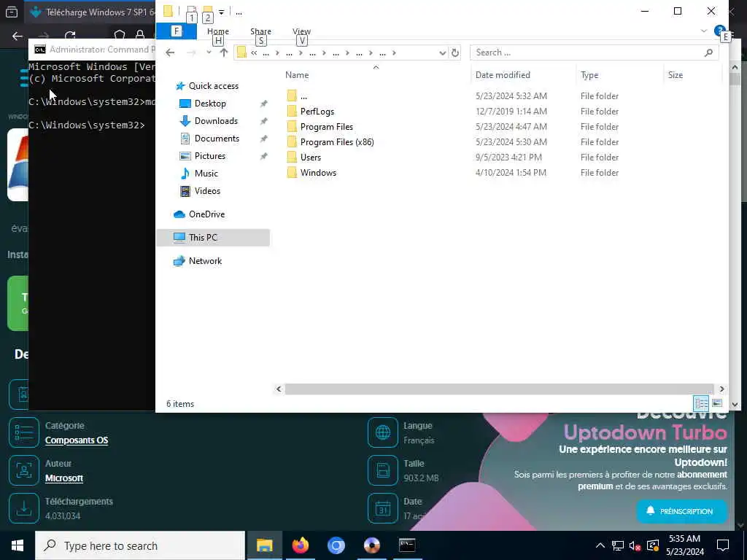747x560 pixels.
Task: Select This PC in navigation pane
Action: (x=213, y=238)
